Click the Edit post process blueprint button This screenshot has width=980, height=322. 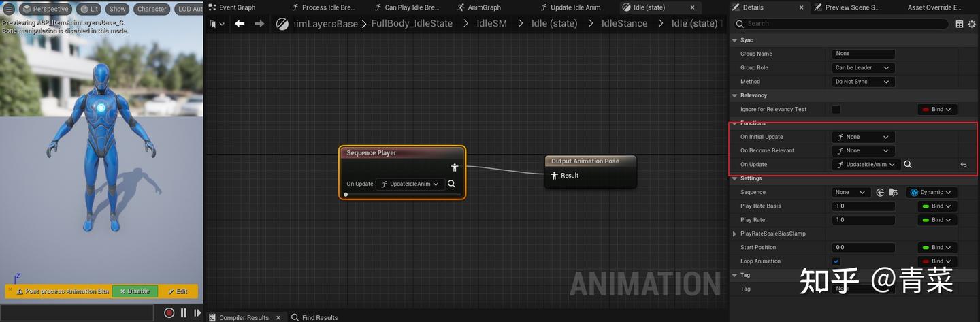[x=178, y=291]
